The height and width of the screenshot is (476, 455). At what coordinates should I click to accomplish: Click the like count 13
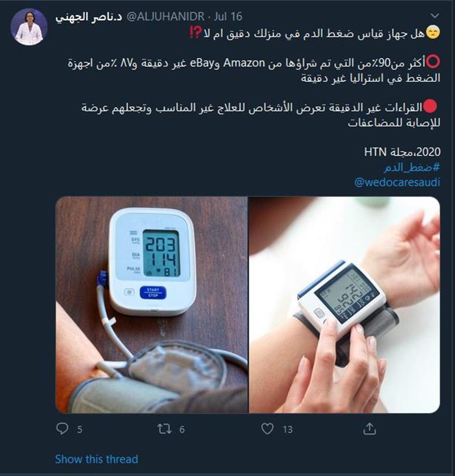click(x=287, y=429)
